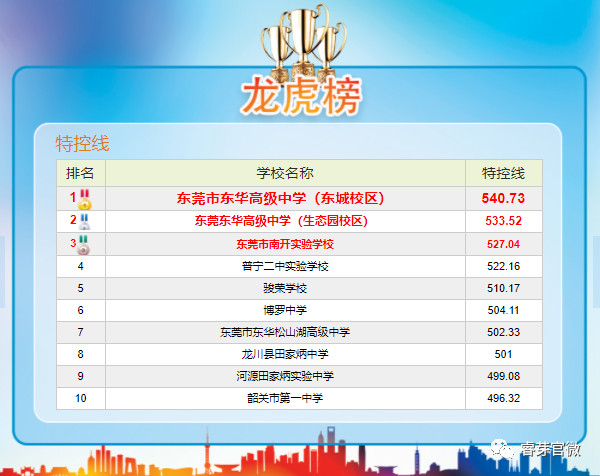Screen dimensions: 600x476
Task: Click the 特控线 column header
Action: tap(504, 173)
